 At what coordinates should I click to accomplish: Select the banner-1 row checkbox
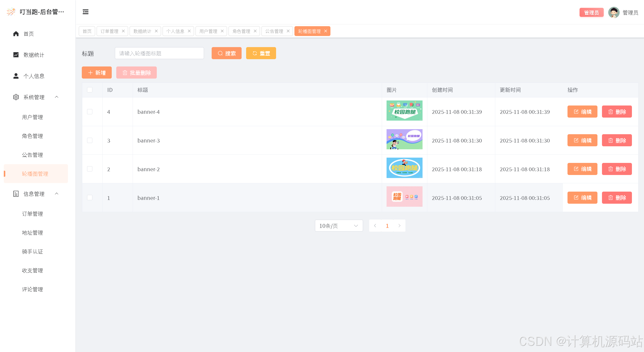pos(90,198)
